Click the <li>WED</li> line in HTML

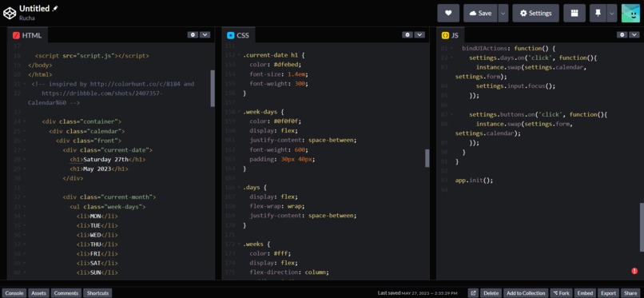(97, 235)
